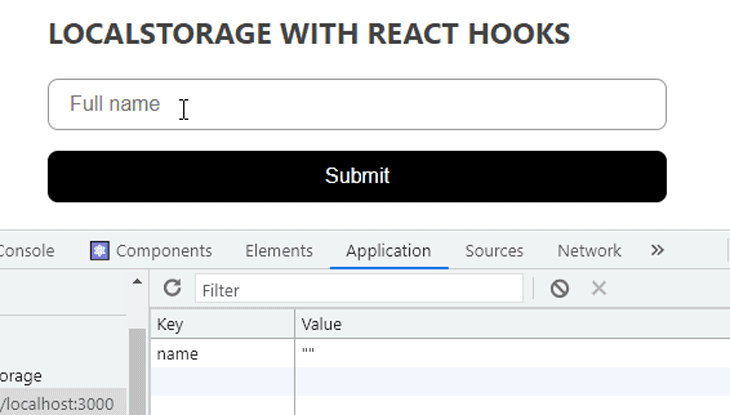Focus the Filter text box

tap(359, 289)
